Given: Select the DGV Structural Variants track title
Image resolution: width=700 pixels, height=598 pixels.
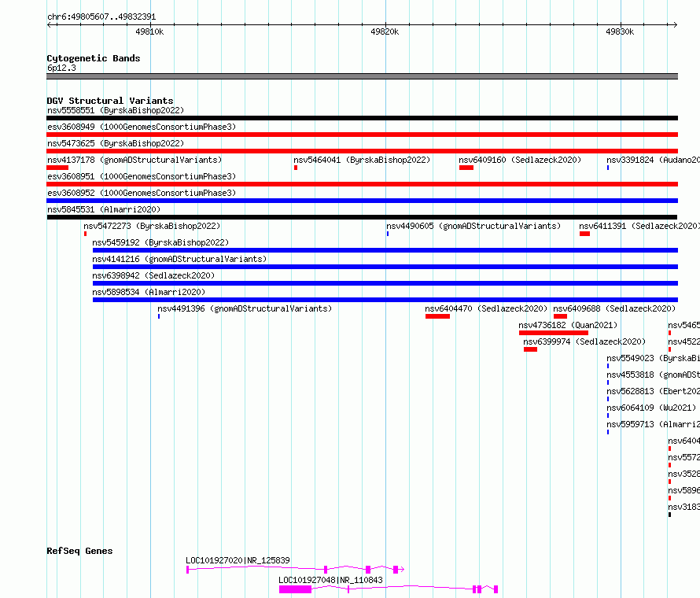Looking at the screenshot, I should point(110,101).
